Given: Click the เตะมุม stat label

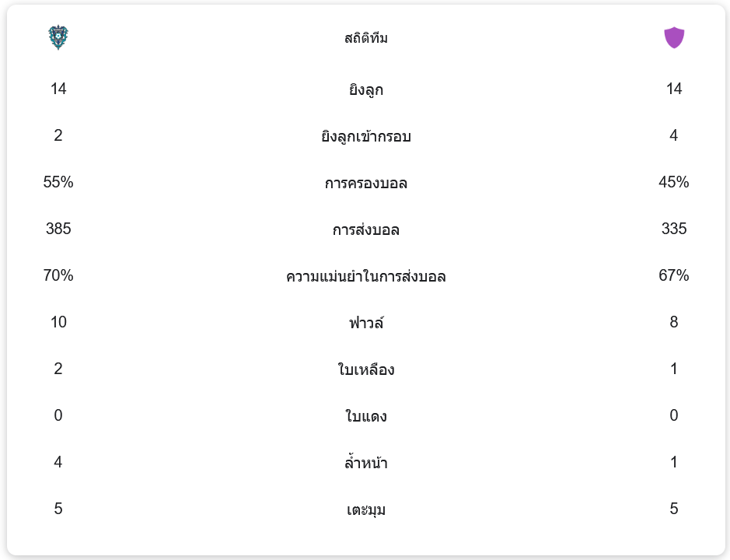Looking at the screenshot, I should [x=366, y=509].
